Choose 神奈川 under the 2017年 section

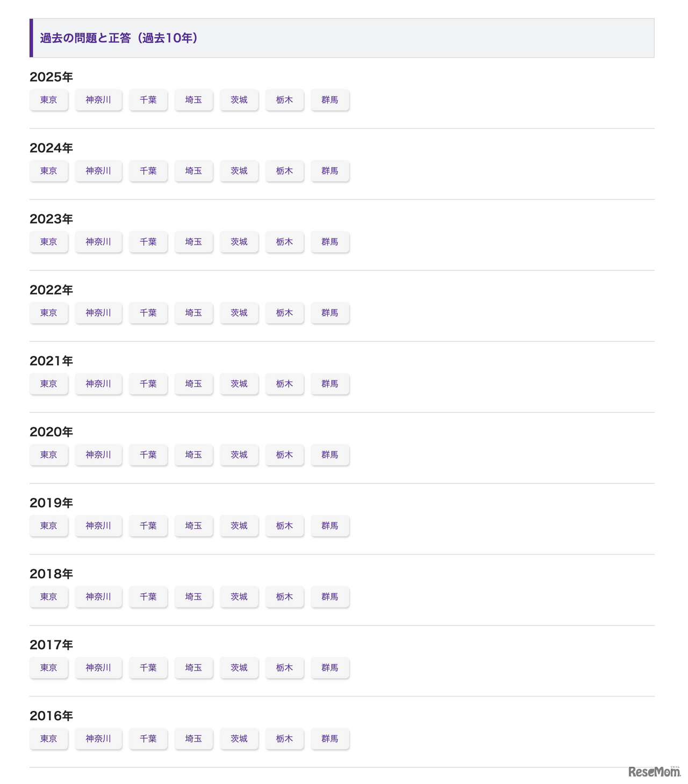click(98, 667)
